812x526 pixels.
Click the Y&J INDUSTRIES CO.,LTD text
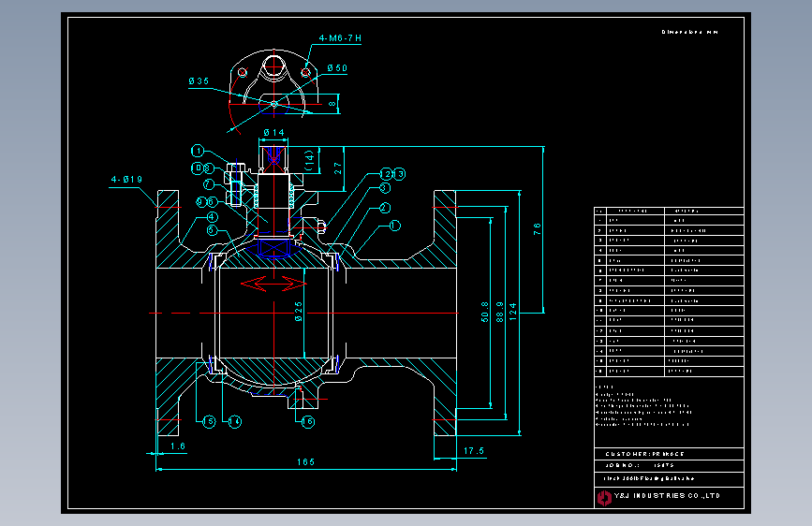coord(667,495)
